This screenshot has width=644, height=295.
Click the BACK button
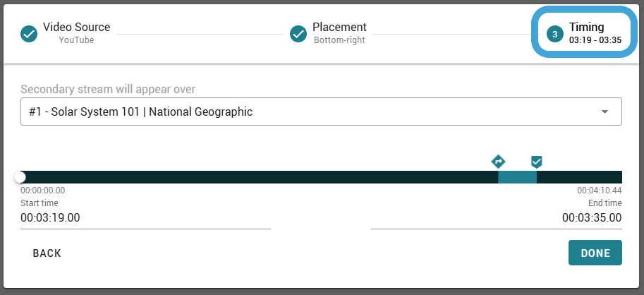(x=47, y=253)
